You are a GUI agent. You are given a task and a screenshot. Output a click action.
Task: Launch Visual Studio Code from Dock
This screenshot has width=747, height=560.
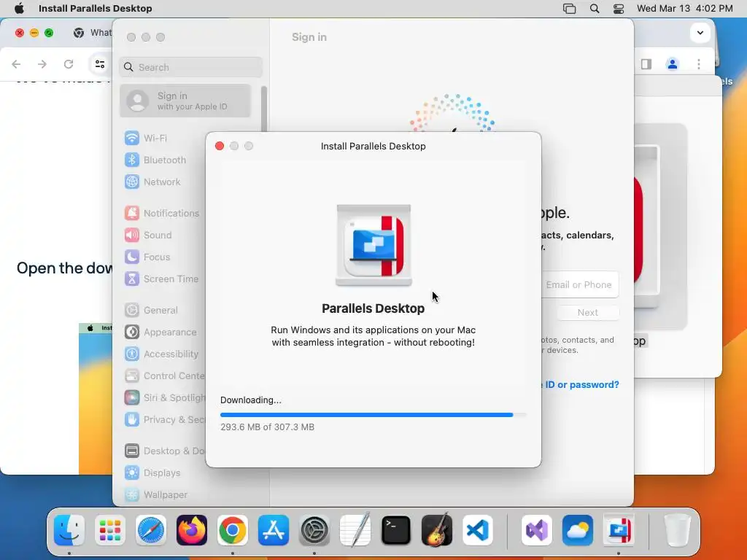pos(478,530)
